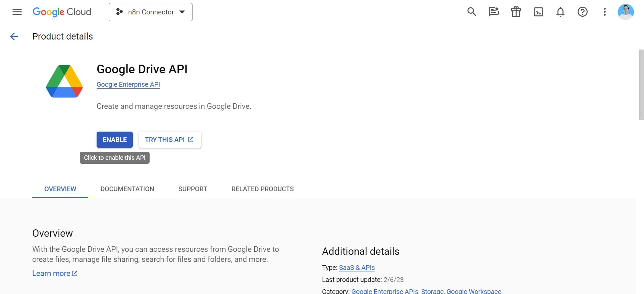Open the Google Enterprise APIs category link
This screenshot has height=294, width=644.
click(x=385, y=291)
